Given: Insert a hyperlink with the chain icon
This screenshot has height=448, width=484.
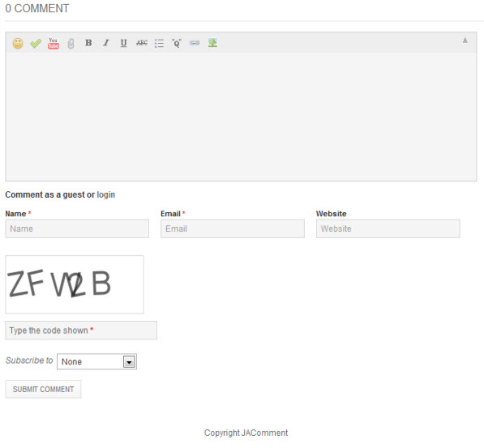Looking at the screenshot, I should (x=195, y=43).
